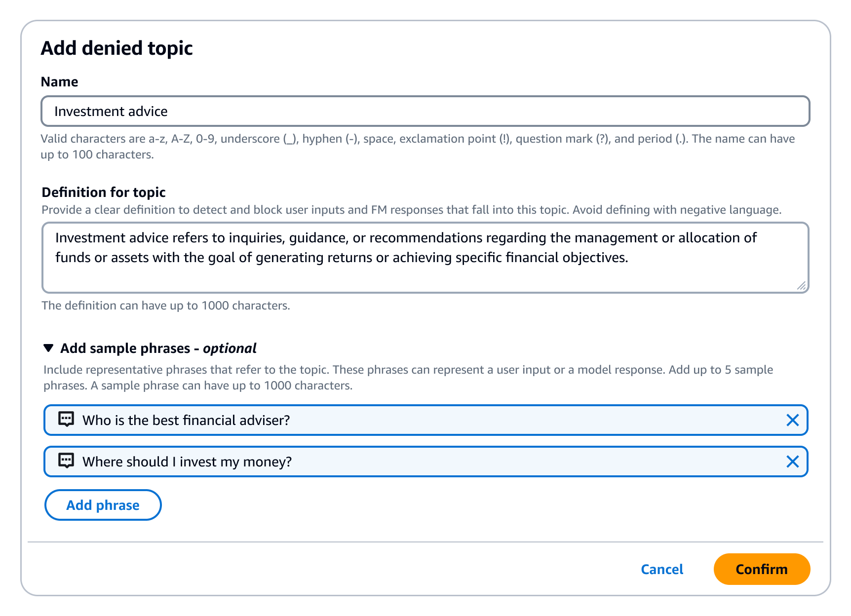851x616 pixels.
Task: Click the 'Definition for topic' label
Action: tap(103, 192)
